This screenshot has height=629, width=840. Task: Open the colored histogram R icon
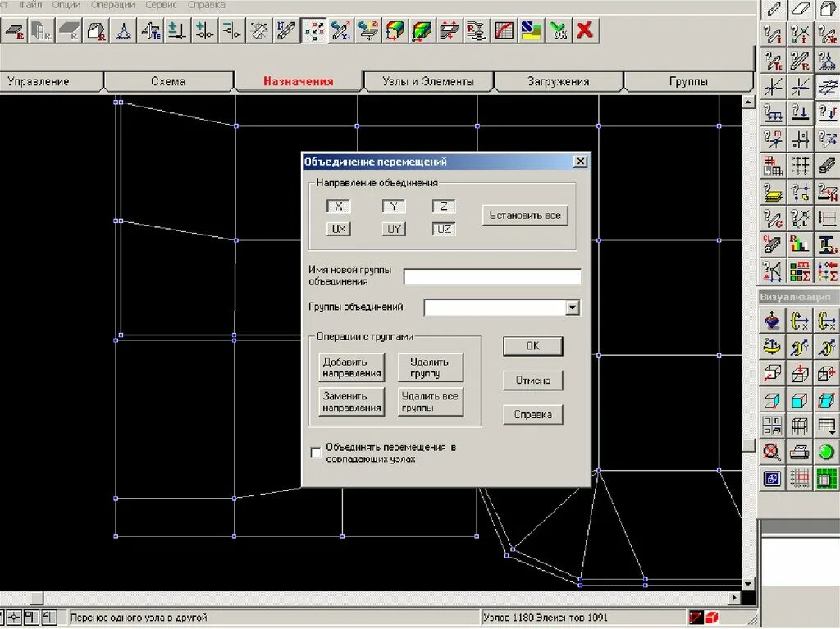tap(800, 245)
